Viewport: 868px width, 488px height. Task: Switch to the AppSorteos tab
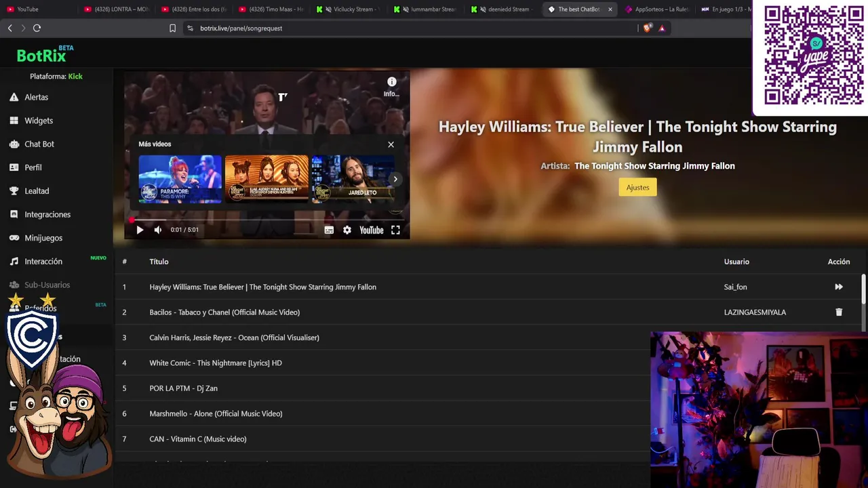[x=656, y=9]
